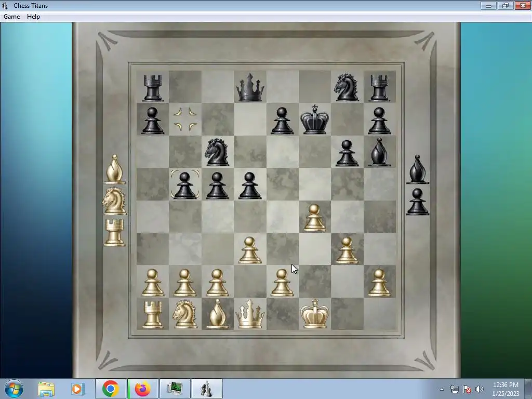This screenshot has height=399, width=532.
Task: Select the white pawn on f4
Action: pyautogui.click(x=314, y=218)
